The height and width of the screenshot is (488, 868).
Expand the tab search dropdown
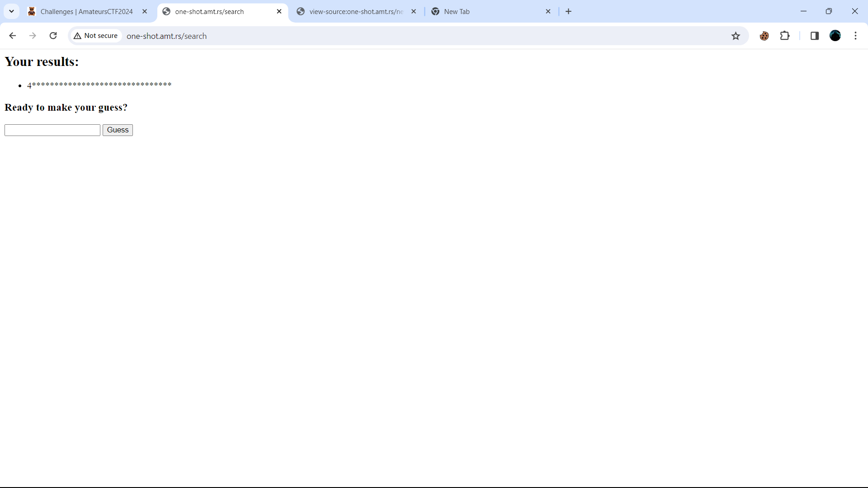pyautogui.click(x=11, y=11)
